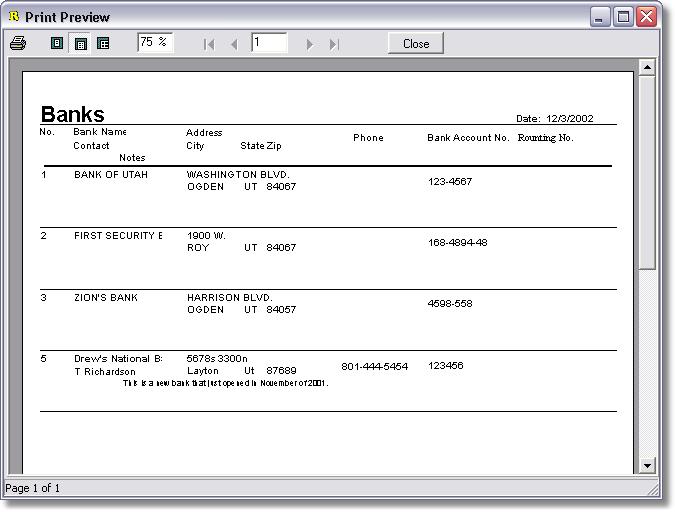Click the Contact header label

tap(91, 146)
